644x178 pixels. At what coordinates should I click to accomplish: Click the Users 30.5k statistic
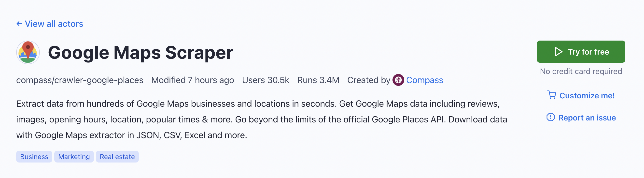click(266, 80)
